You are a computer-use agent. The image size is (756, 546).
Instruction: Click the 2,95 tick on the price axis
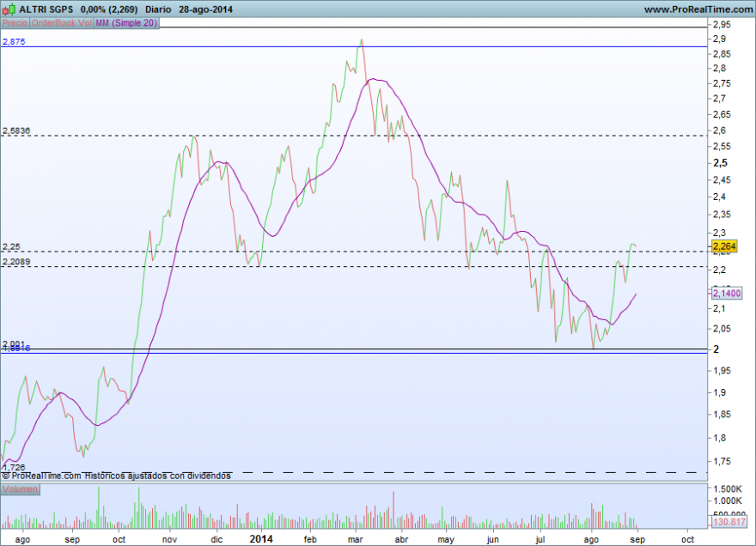click(722, 24)
